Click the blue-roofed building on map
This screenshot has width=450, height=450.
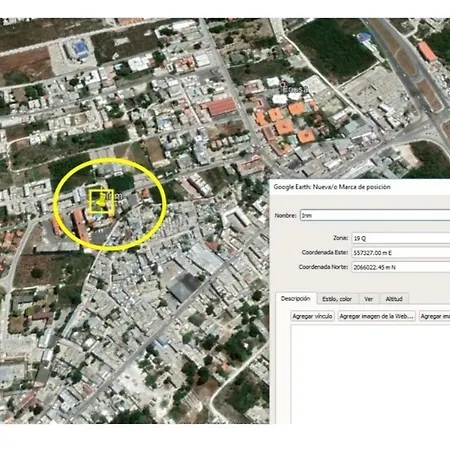point(79,49)
